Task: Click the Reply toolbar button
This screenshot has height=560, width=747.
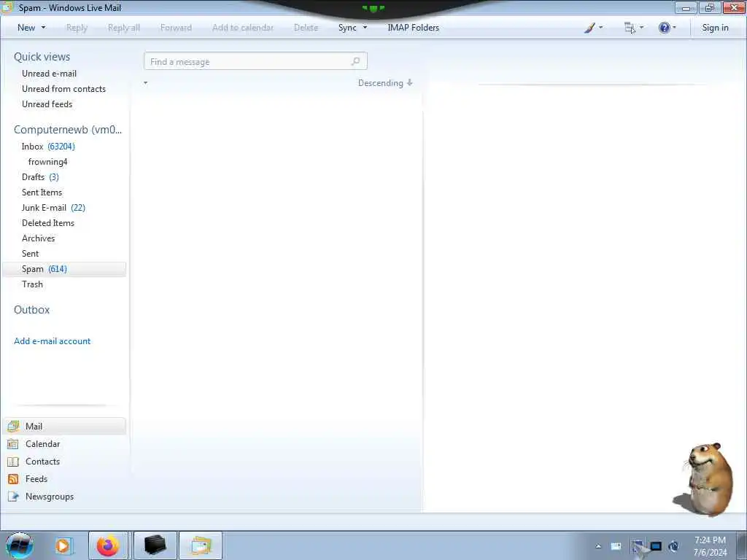Action: (x=77, y=28)
